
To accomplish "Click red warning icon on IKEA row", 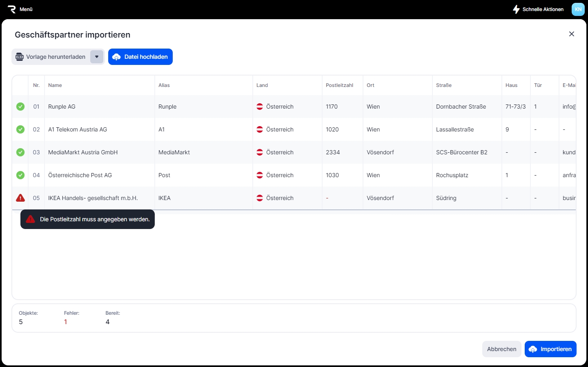I will tap(20, 198).
